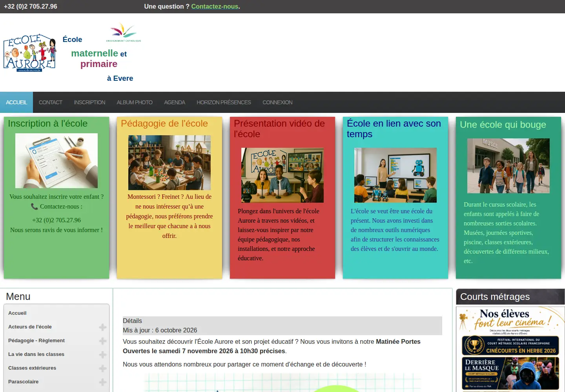Click the Derrière le Masque film banner
This screenshot has height=392, width=565.
click(x=510, y=373)
